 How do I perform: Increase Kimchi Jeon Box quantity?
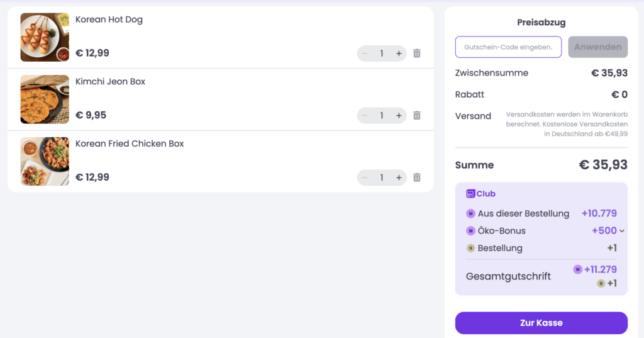point(399,116)
